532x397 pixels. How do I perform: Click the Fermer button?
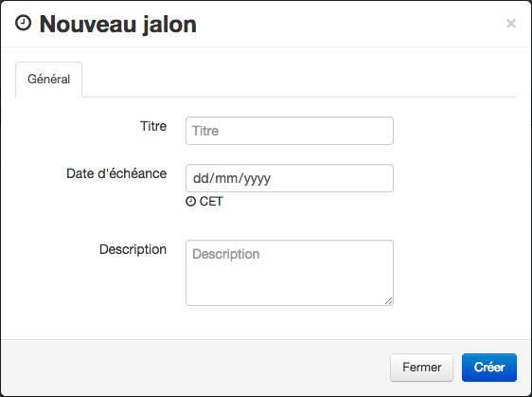pyautogui.click(x=421, y=368)
